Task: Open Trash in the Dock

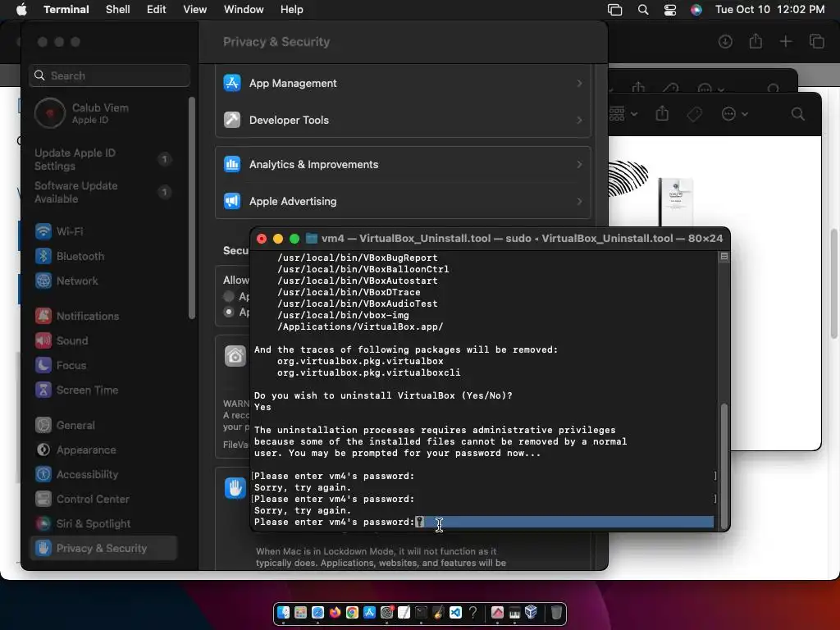Action: [x=557, y=612]
